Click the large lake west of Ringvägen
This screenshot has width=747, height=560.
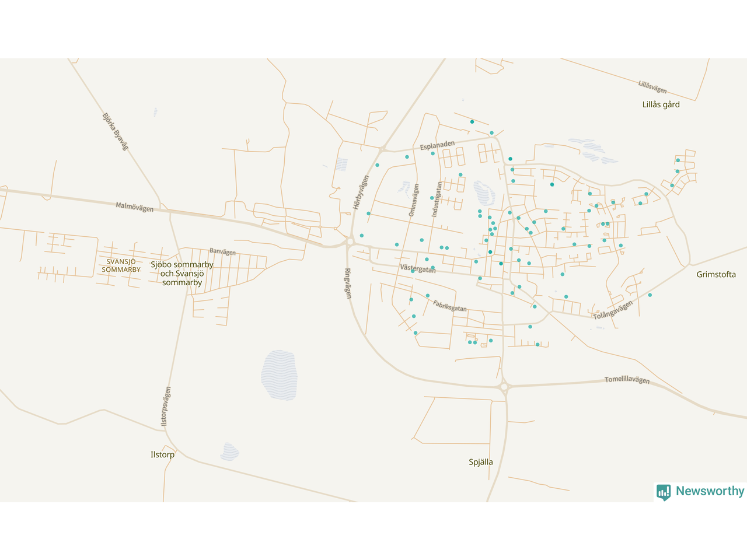coord(279,374)
